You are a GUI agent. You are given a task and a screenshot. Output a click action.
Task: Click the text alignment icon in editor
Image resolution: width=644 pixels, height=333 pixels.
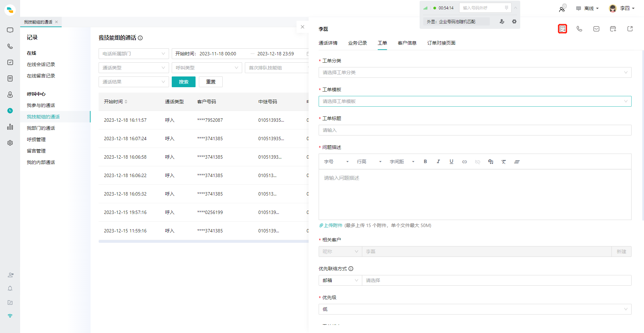point(517,162)
